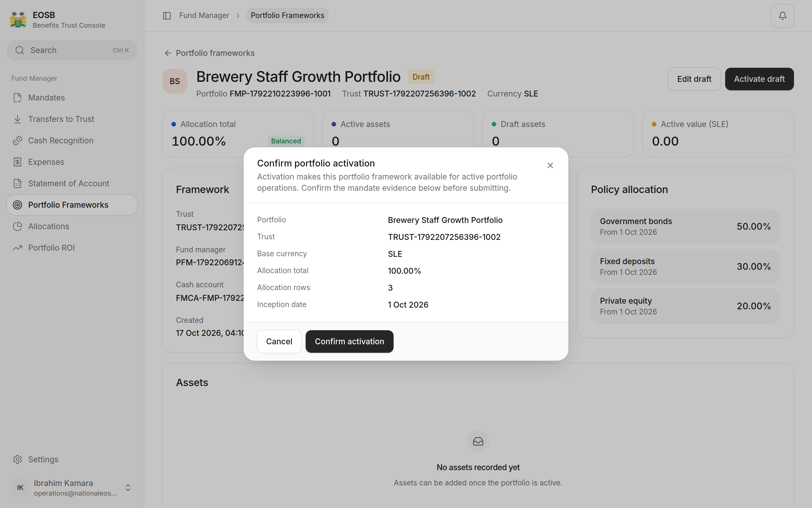Viewport: 812px width, 508px height.
Task: Click the Settings gear icon
Action: pos(17,459)
